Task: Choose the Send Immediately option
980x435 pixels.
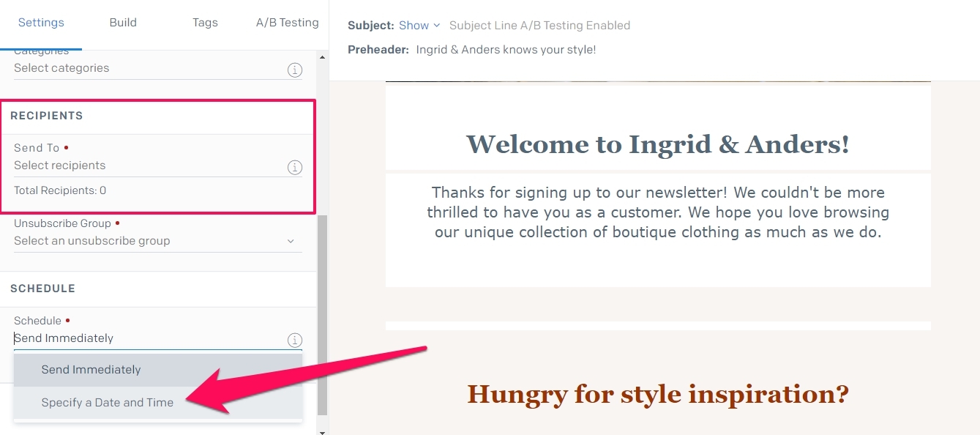Action: tap(158, 370)
